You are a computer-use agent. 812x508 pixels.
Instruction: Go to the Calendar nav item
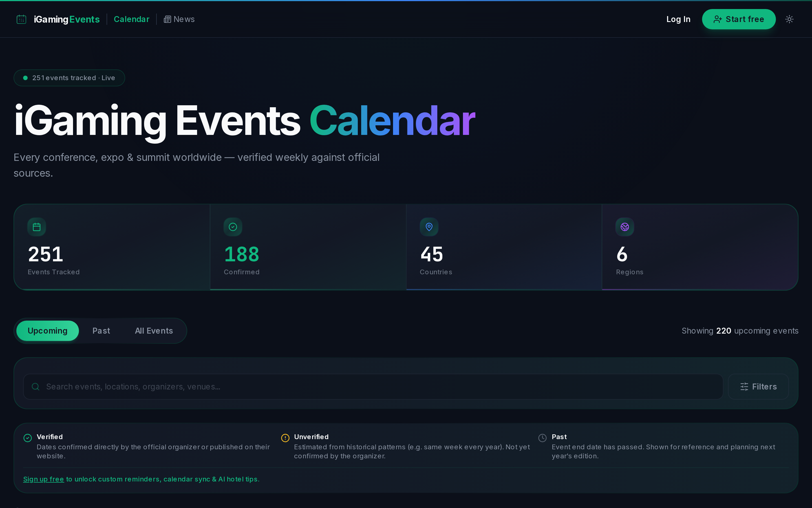(x=132, y=19)
